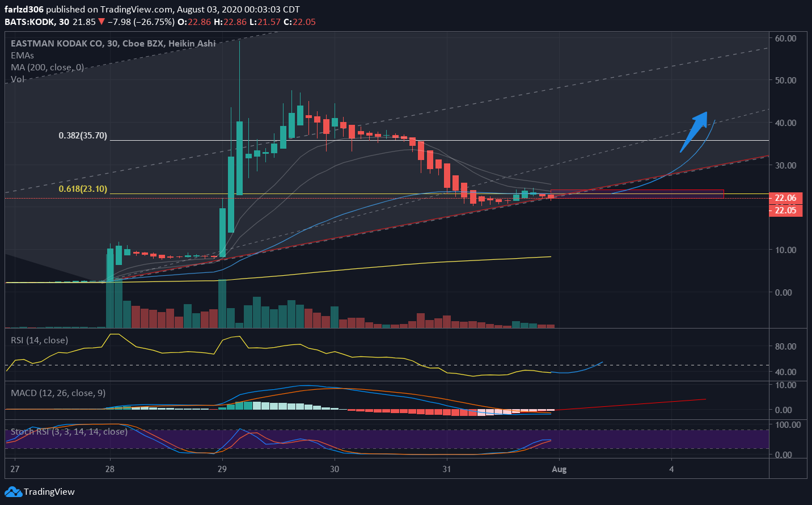Click the date 29 on time axis
The width and height of the screenshot is (812, 505).
[222, 469]
